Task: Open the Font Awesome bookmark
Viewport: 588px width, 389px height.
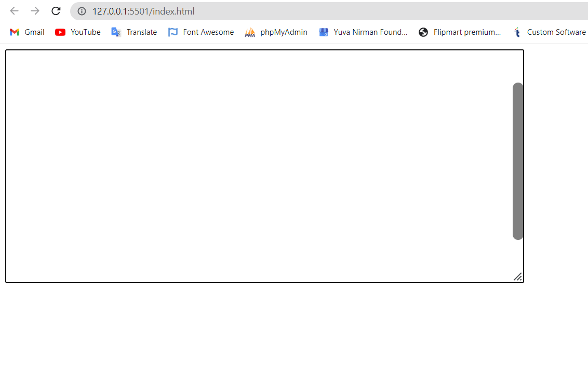Action: tap(201, 32)
